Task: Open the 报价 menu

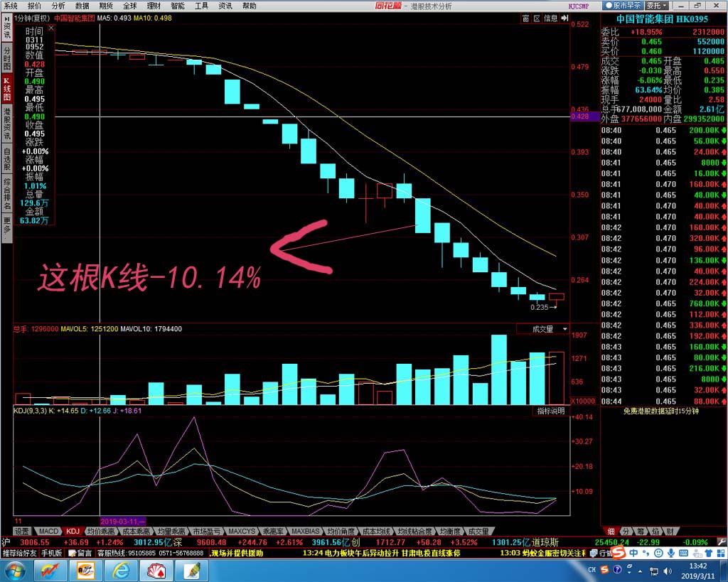Action: (34, 6)
